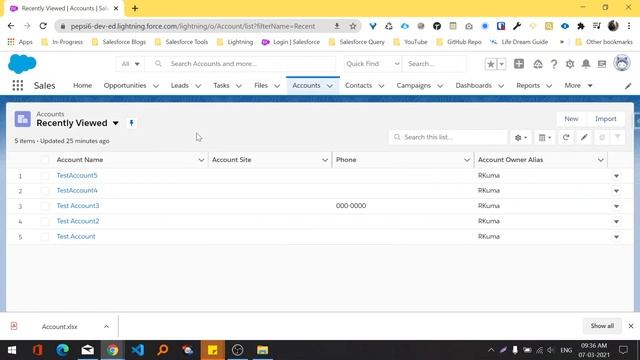Open Trailhead guidance center icon
Viewport: 640px width, 360px height.
point(538,64)
